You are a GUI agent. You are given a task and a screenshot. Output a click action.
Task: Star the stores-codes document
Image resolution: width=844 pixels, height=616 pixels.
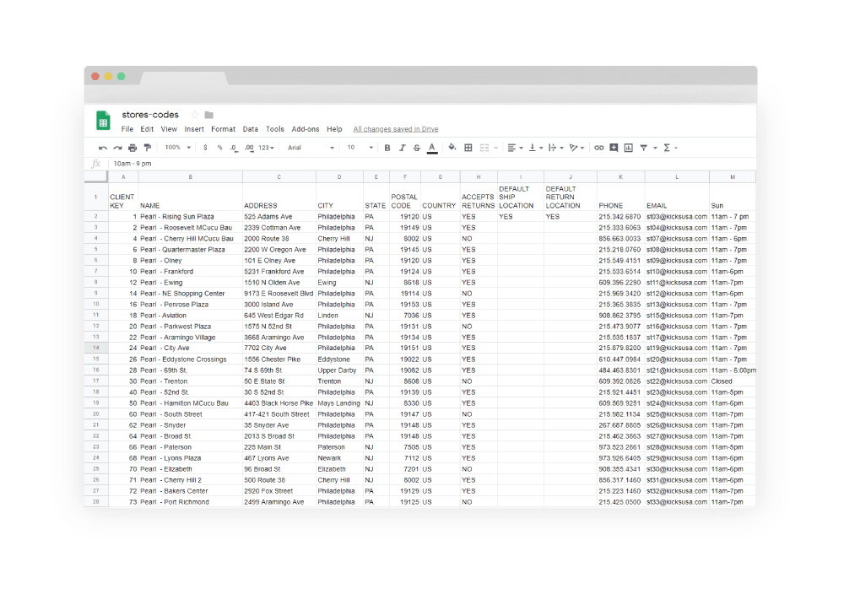(x=195, y=115)
